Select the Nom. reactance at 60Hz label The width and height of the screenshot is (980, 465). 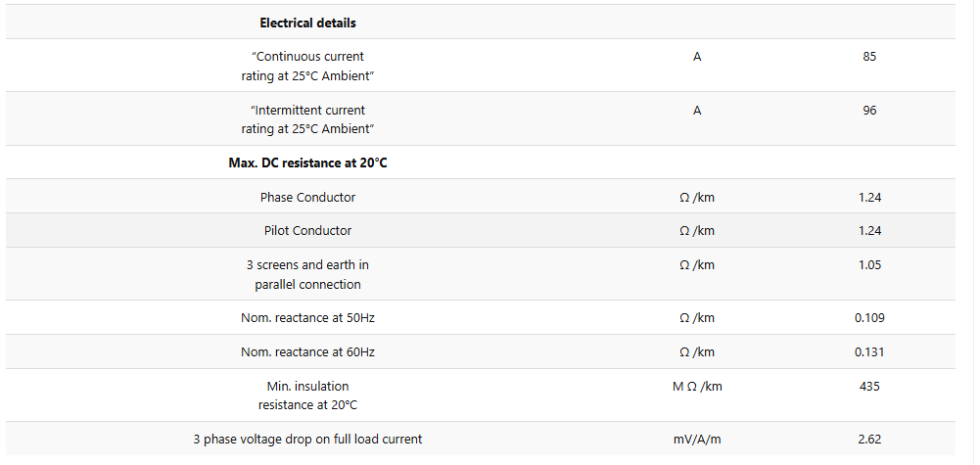pos(307,352)
